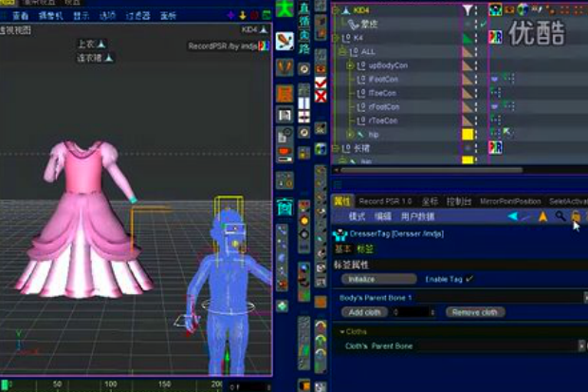
Task: Click the tan layer swatch on ALL row
Action: (468, 51)
